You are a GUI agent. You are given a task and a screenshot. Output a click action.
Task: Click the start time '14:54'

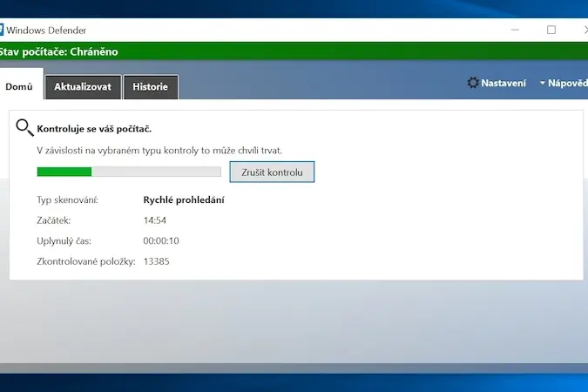(x=154, y=220)
